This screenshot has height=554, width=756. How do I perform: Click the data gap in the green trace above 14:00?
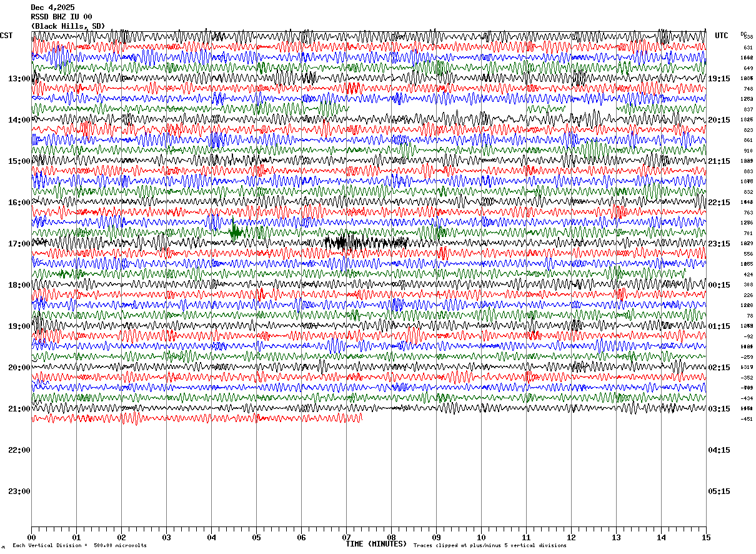tap(437, 109)
